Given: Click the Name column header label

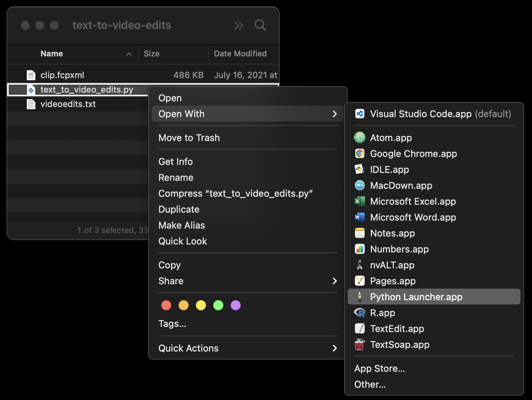Looking at the screenshot, I should 52,54.
